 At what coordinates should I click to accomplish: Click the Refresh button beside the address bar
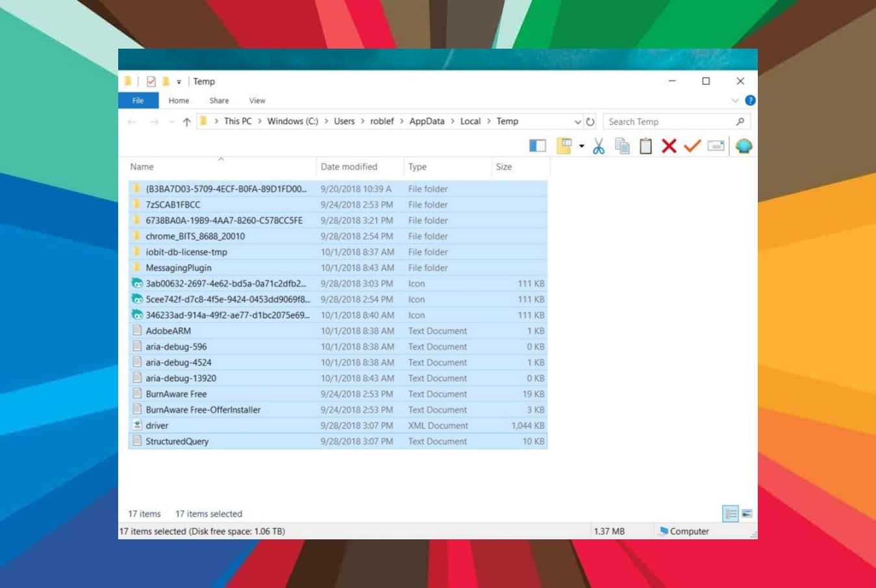pos(590,121)
